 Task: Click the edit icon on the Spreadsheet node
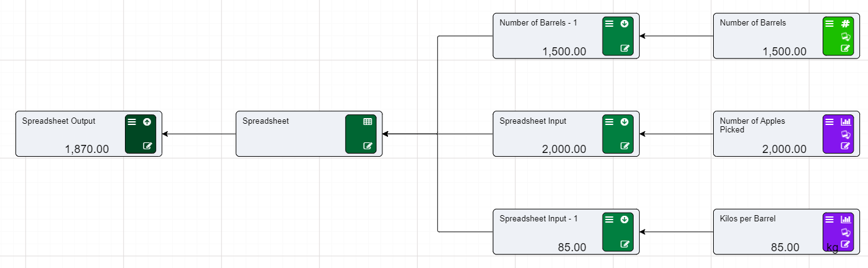coord(367,146)
